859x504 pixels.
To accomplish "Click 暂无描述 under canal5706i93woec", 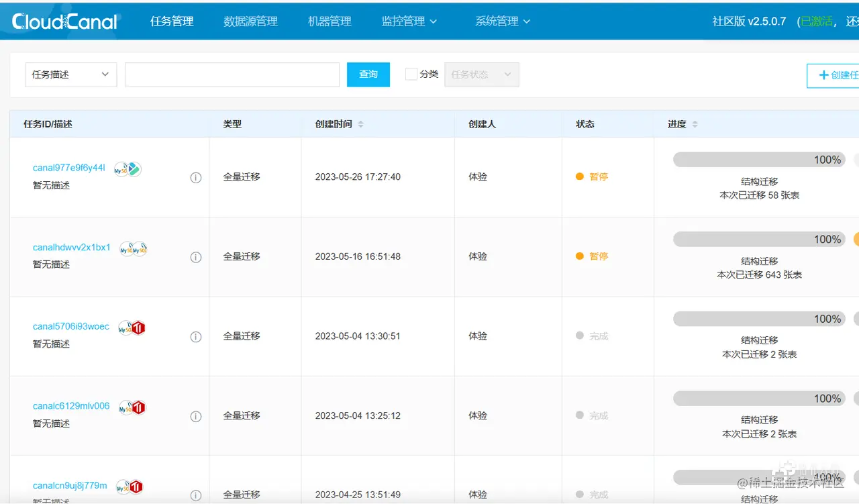I will point(51,344).
